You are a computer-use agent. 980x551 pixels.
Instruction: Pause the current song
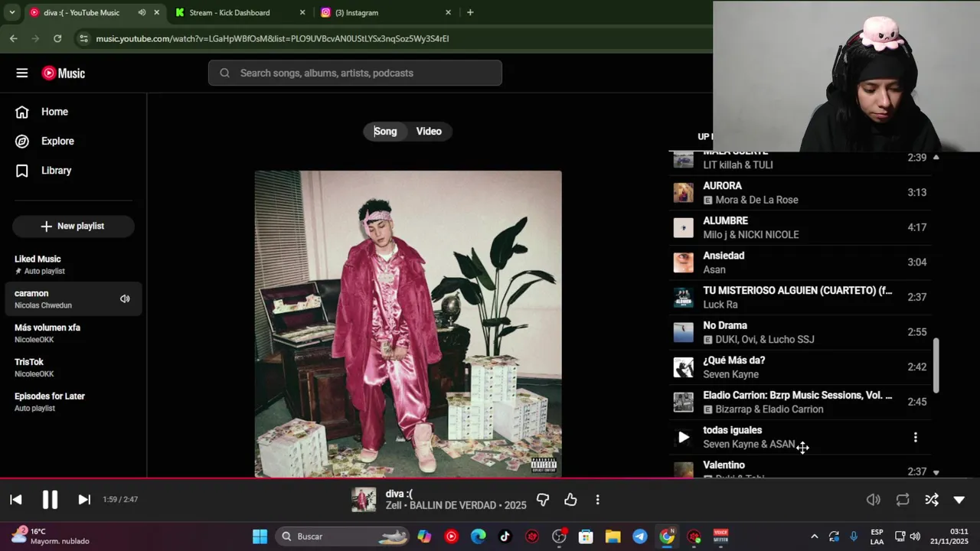pyautogui.click(x=50, y=500)
